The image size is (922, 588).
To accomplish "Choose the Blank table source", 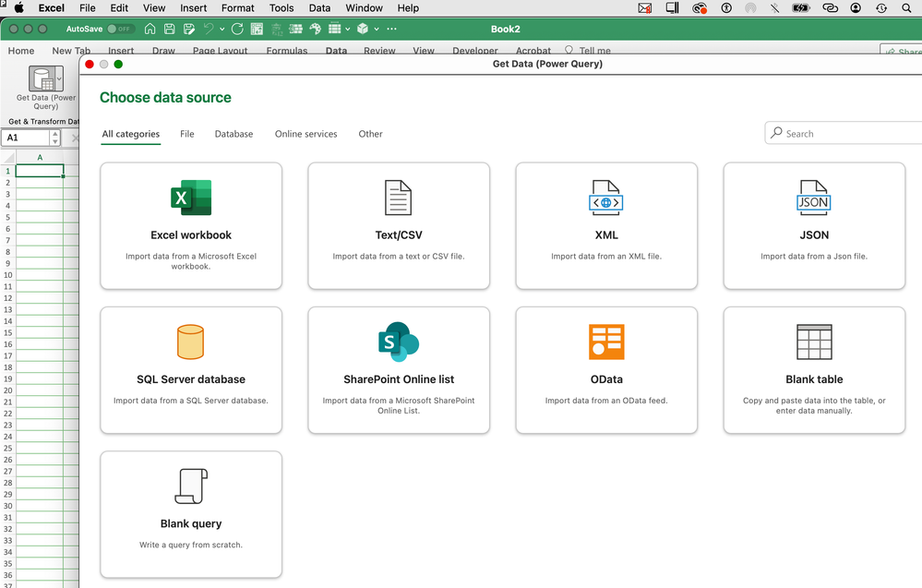I will (814, 370).
